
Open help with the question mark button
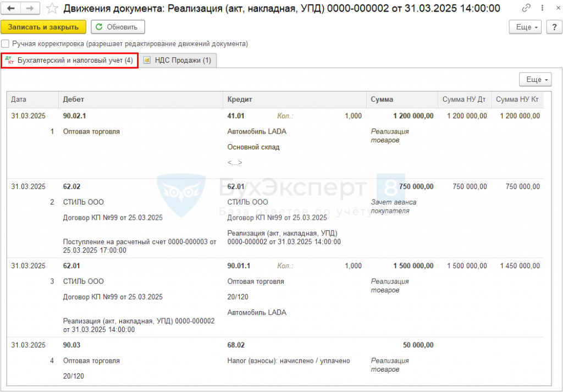click(x=554, y=27)
